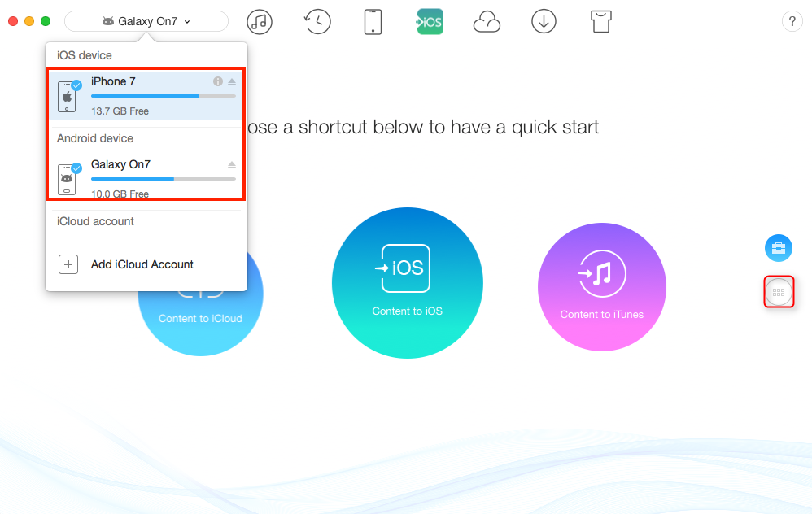Start Content to iCloud shortcut

coord(200,318)
